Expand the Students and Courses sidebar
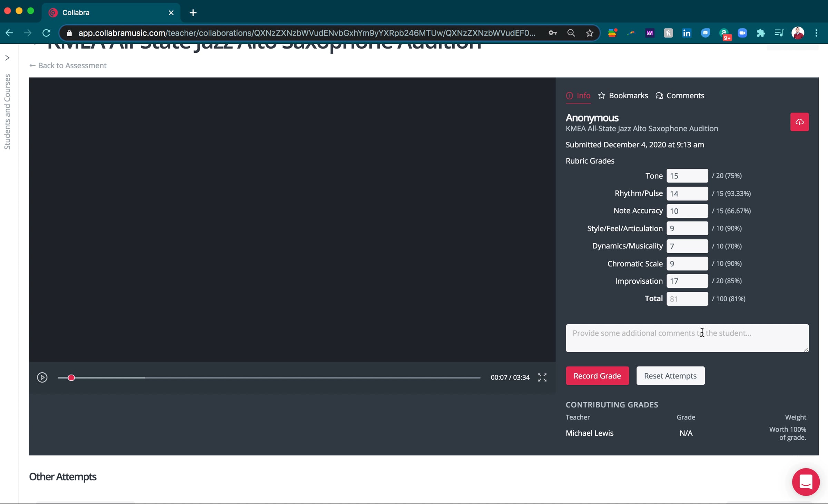828x504 pixels. 7,58
